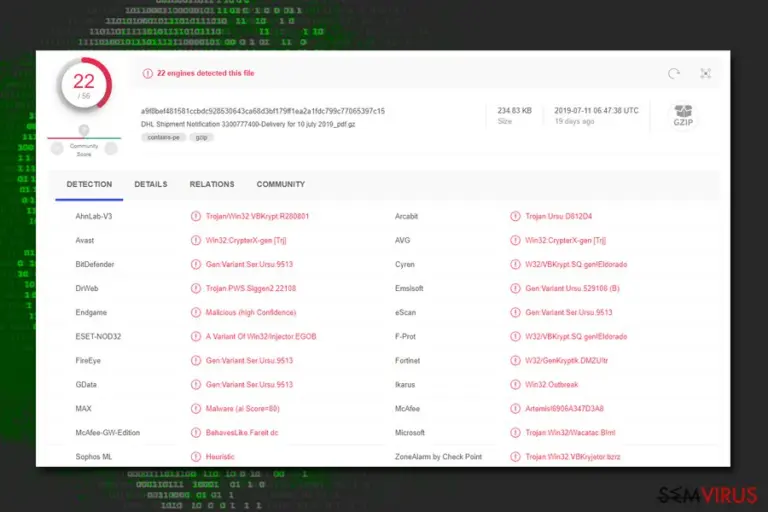Click warning icon in Endgame row
The height and width of the screenshot is (512, 768).
pyautogui.click(x=195, y=312)
